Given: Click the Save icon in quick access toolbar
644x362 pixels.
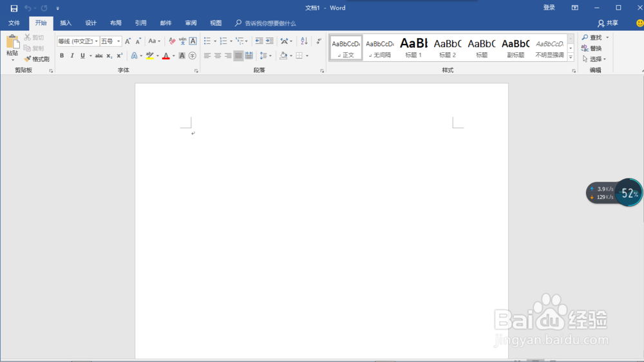Looking at the screenshot, I should pos(14,8).
